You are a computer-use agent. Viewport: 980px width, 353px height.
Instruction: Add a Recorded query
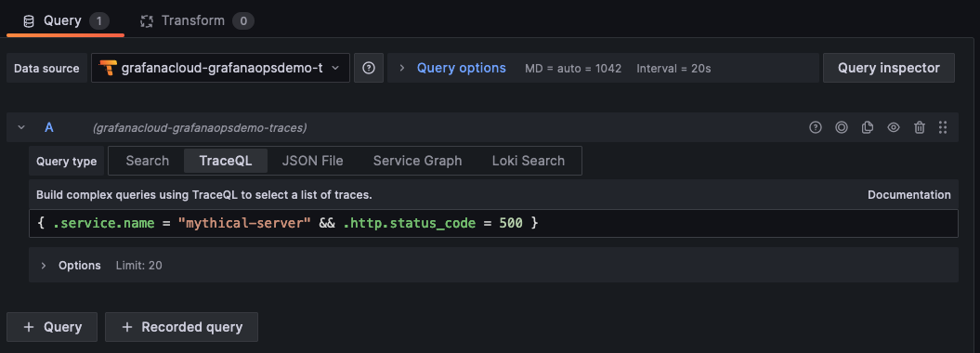point(181,327)
